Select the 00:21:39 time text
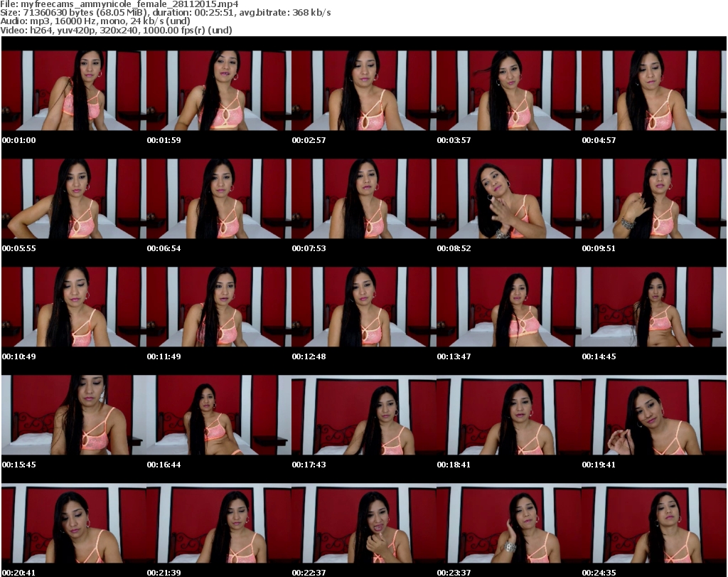The width and height of the screenshot is (728, 577). coord(164,573)
